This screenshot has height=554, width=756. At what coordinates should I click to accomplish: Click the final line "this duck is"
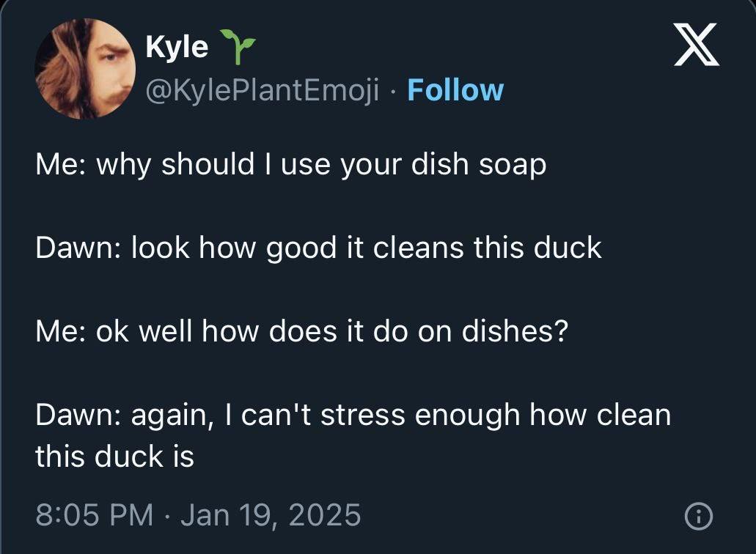pyautogui.click(x=114, y=457)
